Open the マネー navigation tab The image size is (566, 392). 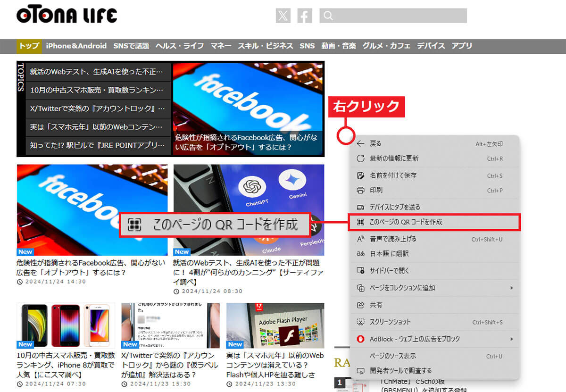221,46
